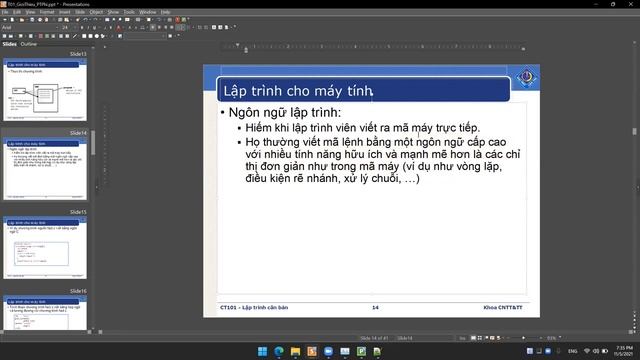Click the line starting 'Hiếm khi lập trình viên'
Image resolution: width=640 pixels, height=360 pixels.
coord(362,128)
